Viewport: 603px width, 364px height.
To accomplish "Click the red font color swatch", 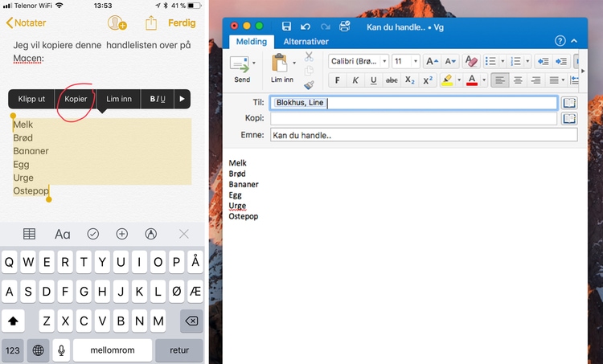I will coord(472,80).
